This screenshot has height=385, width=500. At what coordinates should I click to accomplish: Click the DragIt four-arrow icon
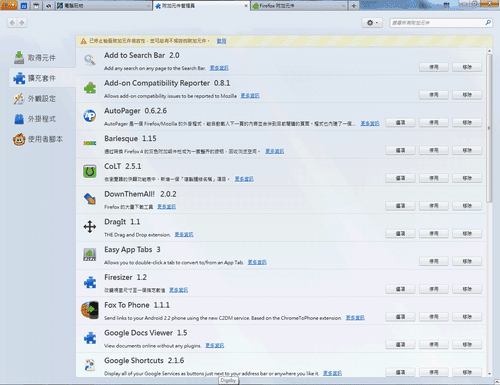coord(90,227)
